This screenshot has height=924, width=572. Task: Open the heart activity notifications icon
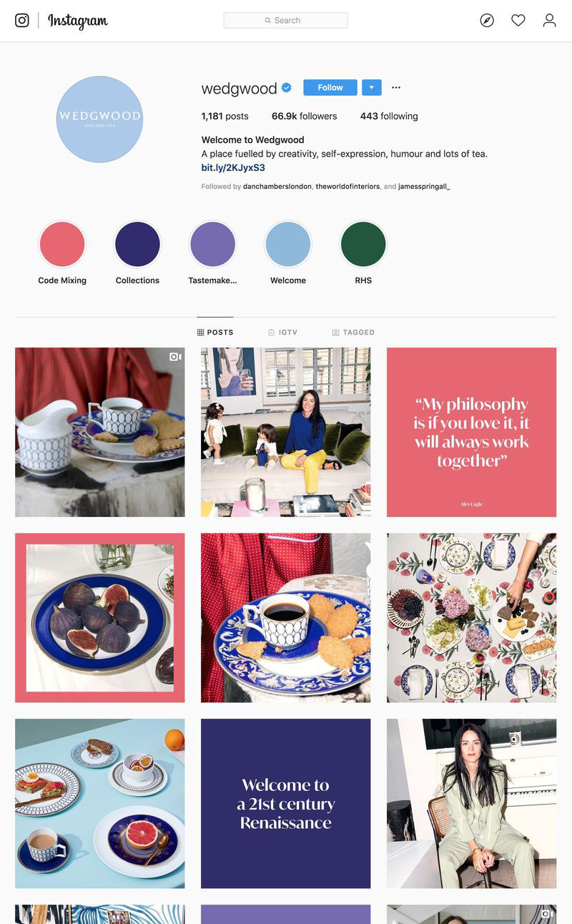518,20
